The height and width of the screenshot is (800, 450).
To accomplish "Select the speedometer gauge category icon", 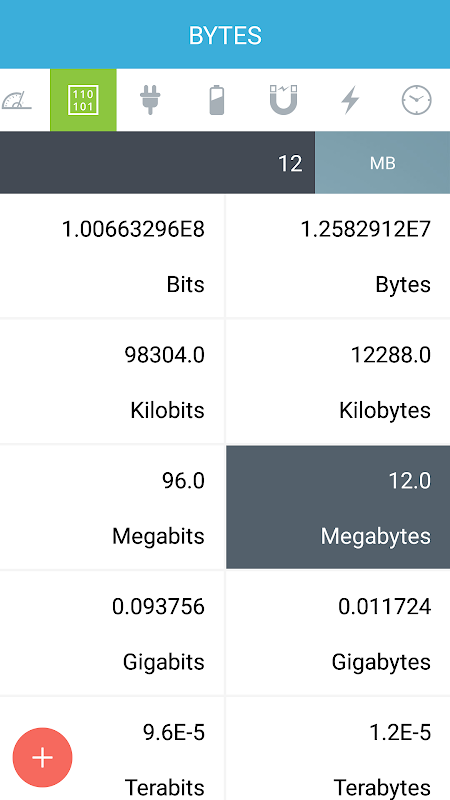I will [16, 100].
